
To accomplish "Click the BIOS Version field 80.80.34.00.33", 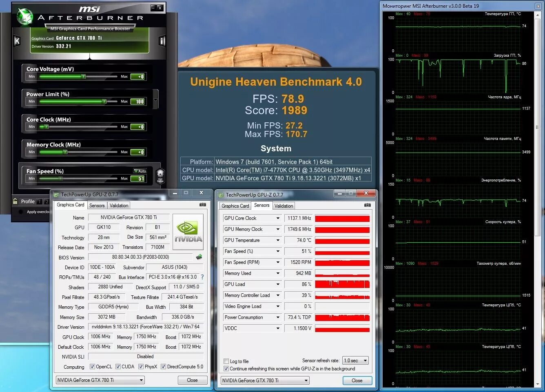I will coord(140,257).
